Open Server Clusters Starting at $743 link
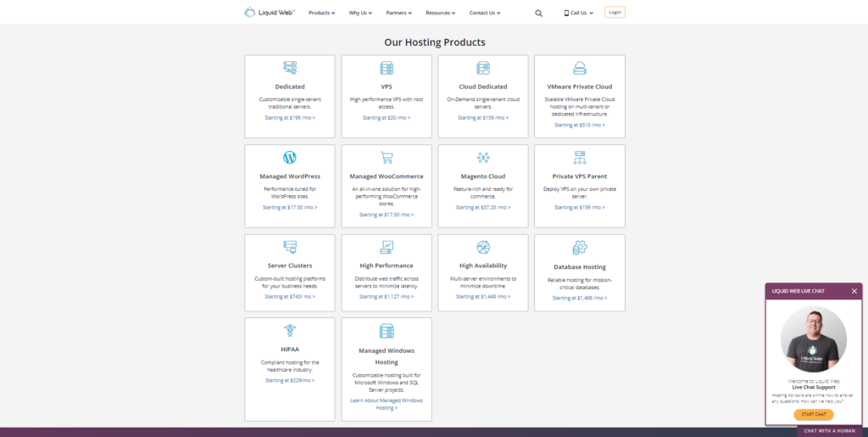This screenshot has height=437, width=868. tap(290, 296)
